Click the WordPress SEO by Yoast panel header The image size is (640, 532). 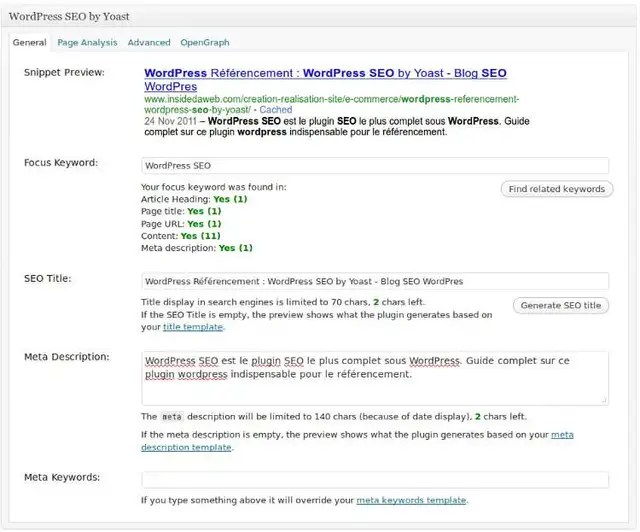pos(320,16)
